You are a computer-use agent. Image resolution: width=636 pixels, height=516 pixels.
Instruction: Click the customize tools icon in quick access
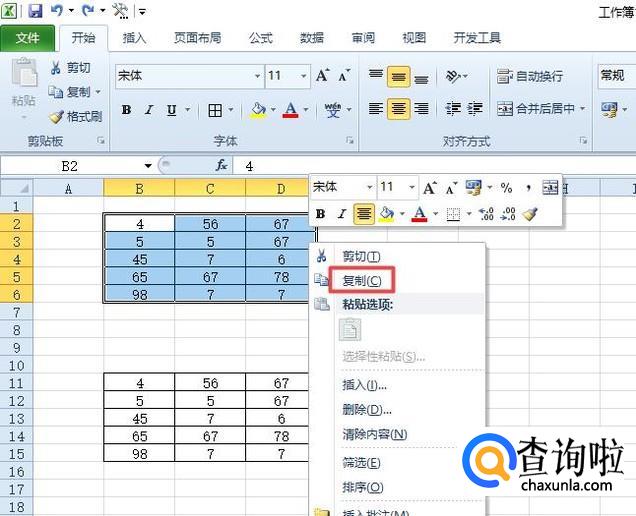click(120, 10)
